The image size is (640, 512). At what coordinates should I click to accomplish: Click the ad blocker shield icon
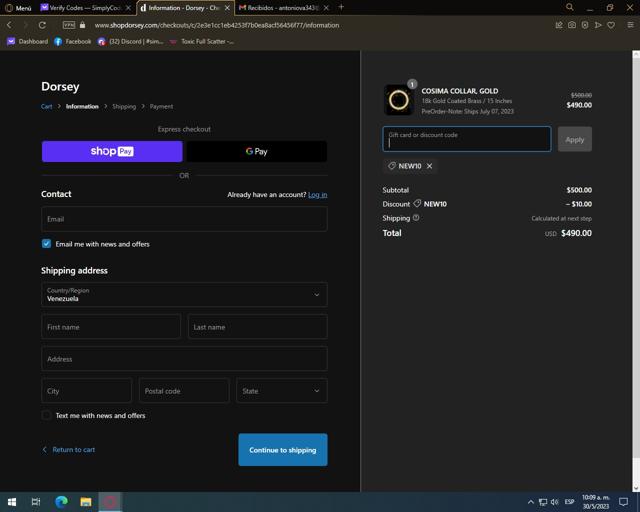pyautogui.click(x=585, y=25)
